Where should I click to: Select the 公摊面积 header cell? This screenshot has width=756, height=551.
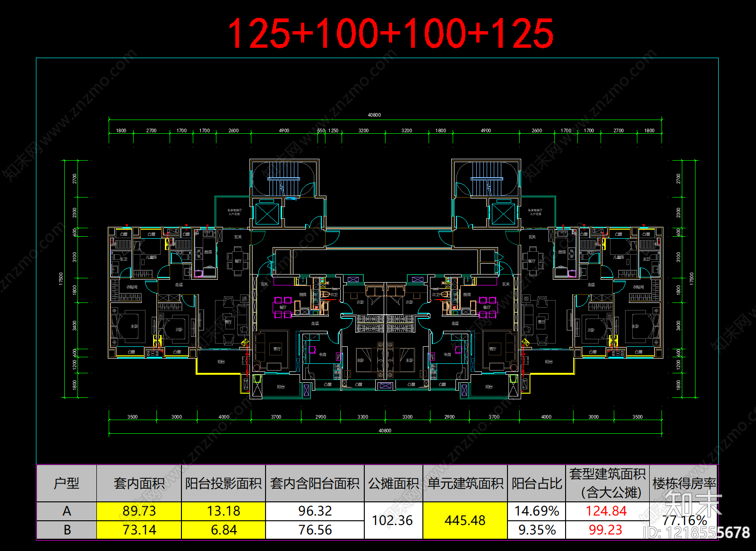click(394, 483)
